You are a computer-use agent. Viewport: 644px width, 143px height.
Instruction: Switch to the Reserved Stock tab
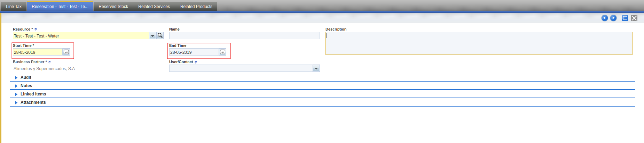click(x=113, y=7)
